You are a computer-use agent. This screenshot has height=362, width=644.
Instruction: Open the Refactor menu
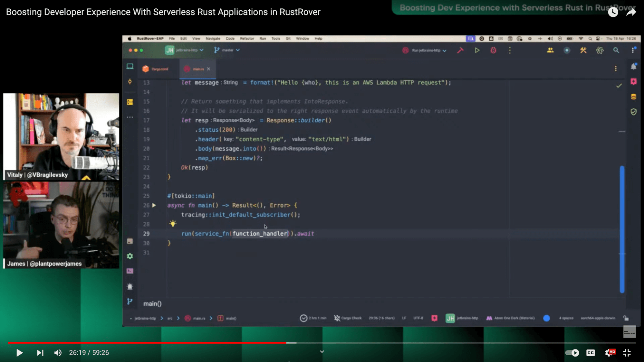click(247, 39)
